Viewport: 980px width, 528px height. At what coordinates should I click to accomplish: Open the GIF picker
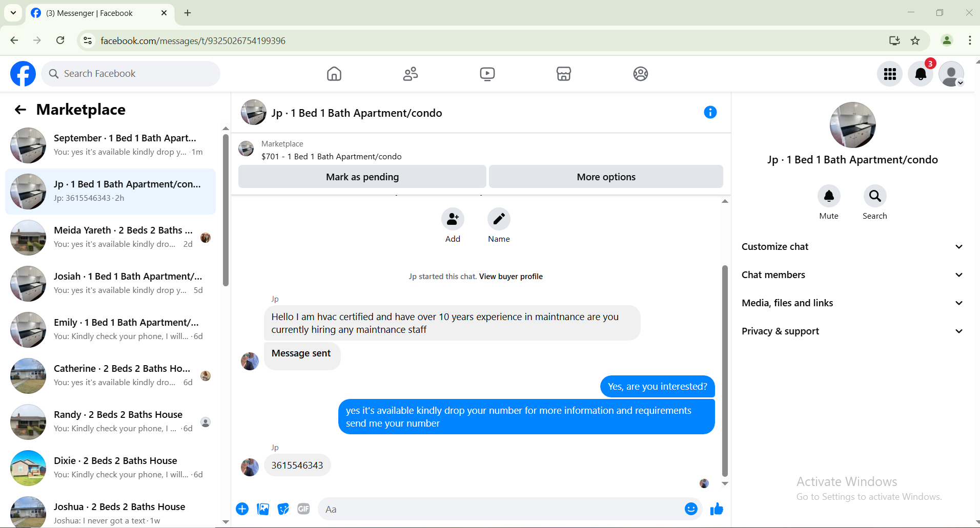click(303, 509)
